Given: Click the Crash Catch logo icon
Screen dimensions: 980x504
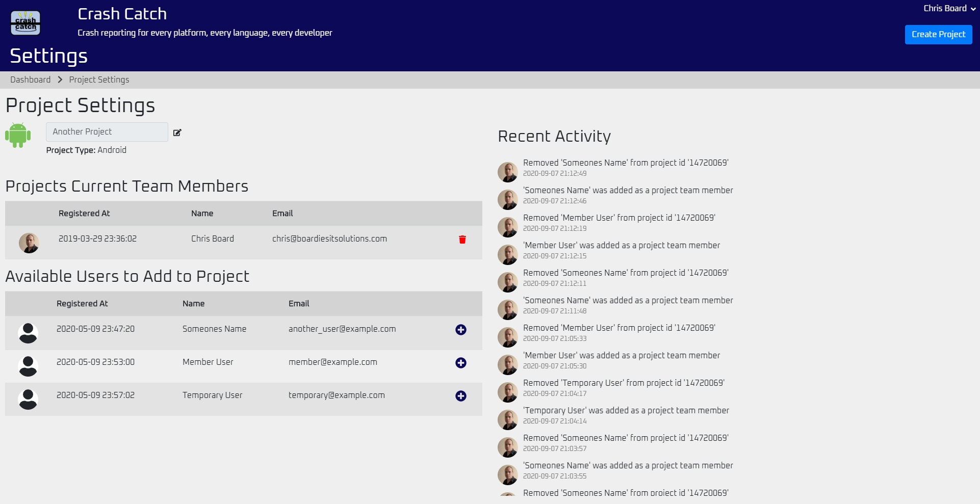Looking at the screenshot, I should coord(25,23).
